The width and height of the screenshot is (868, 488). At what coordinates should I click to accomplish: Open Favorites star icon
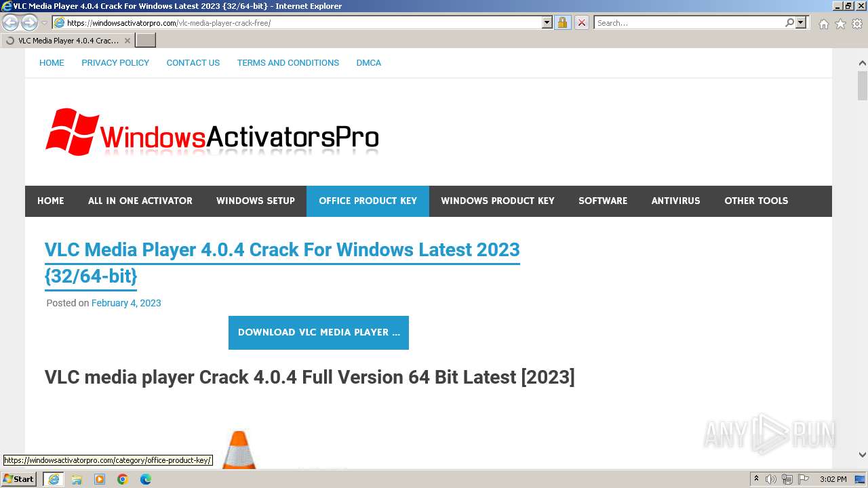click(840, 24)
